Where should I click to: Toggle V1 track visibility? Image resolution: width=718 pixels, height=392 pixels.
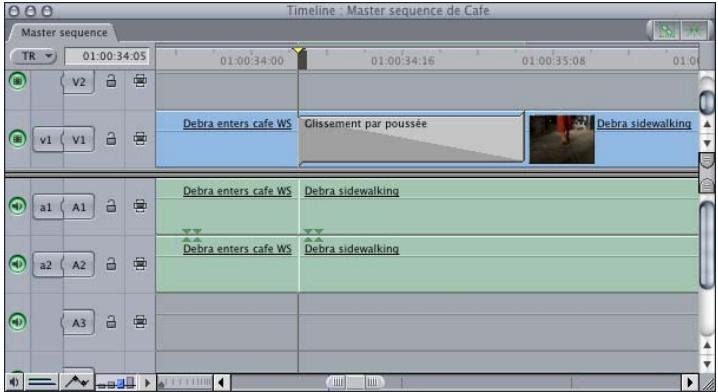(x=18, y=139)
